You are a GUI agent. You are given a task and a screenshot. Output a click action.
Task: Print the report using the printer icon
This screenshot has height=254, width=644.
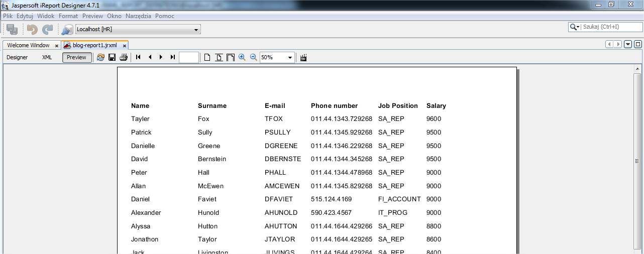124,57
